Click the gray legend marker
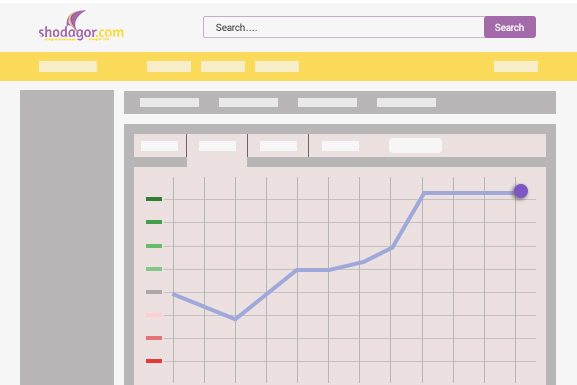577x385 pixels. click(x=154, y=292)
